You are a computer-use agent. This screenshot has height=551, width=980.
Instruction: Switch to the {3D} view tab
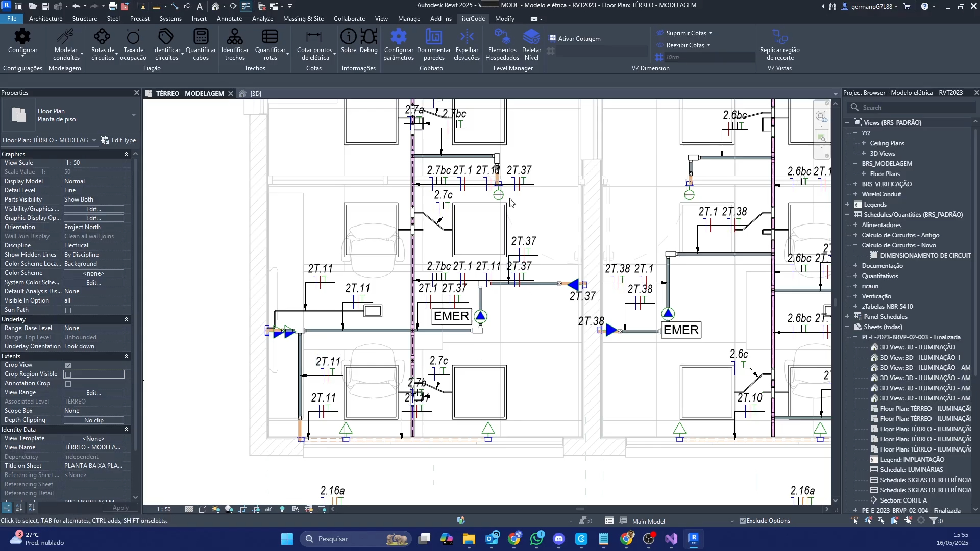[256, 93]
